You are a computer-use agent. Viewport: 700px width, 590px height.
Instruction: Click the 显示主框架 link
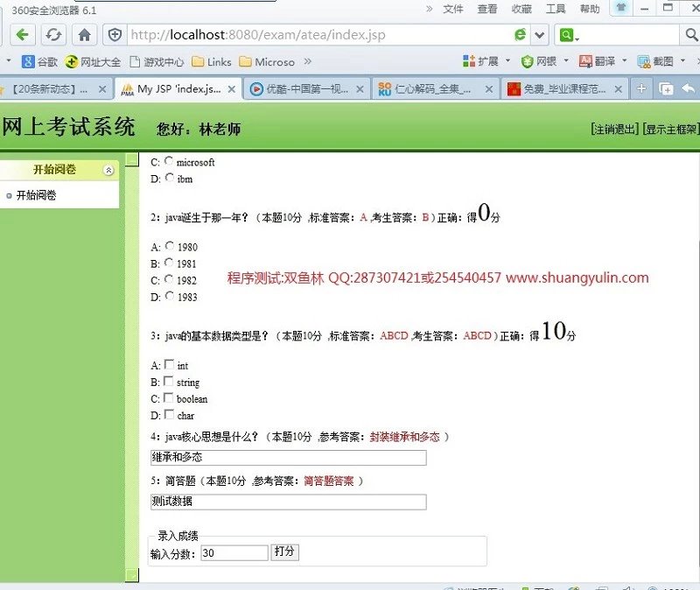coord(670,129)
